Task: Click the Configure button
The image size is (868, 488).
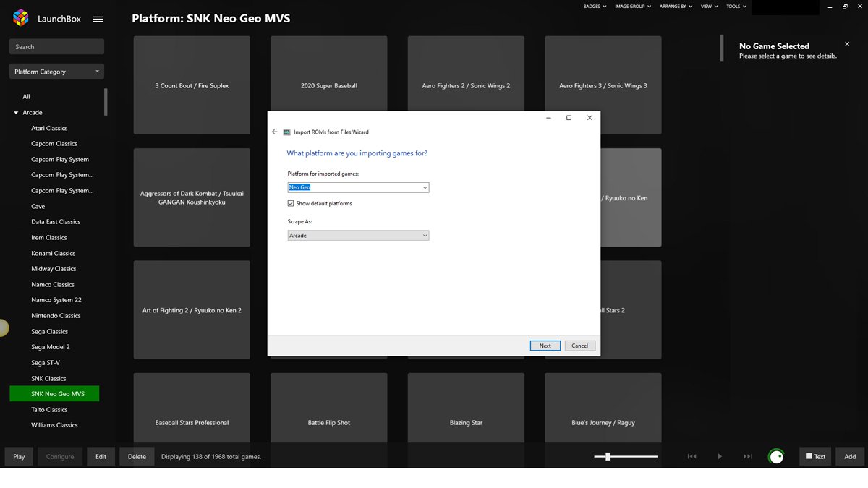Action: tap(60, 456)
